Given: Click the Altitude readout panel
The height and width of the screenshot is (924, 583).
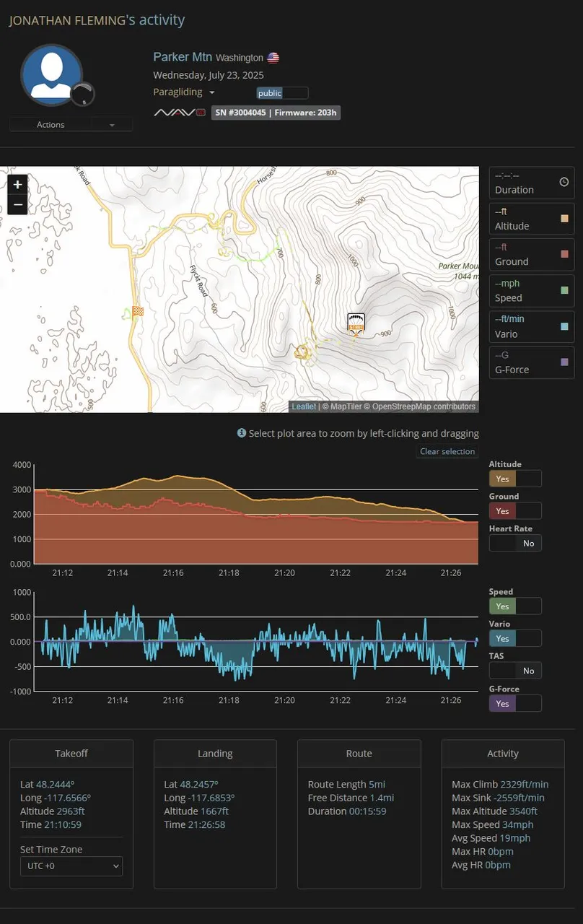Looking at the screenshot, I should point(532,219).
